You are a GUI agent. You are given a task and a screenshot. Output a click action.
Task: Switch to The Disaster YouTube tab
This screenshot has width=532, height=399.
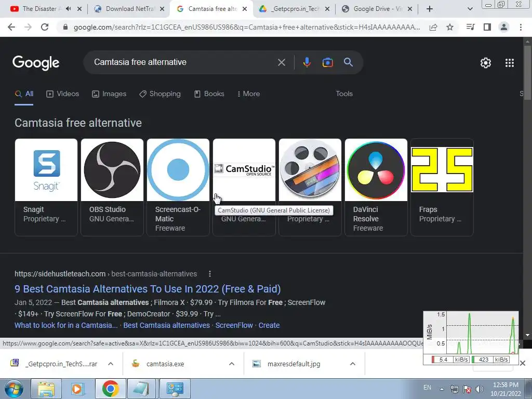point(39,9)
